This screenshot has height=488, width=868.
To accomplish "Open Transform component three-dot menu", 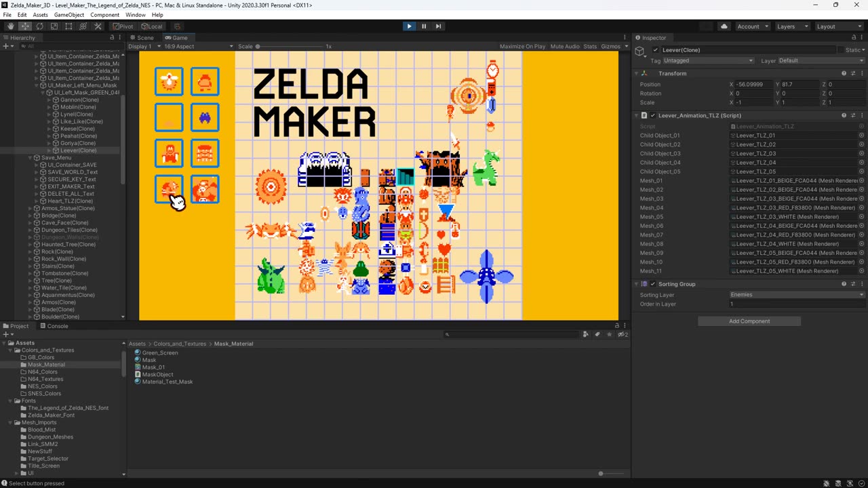I will [861, 73].
